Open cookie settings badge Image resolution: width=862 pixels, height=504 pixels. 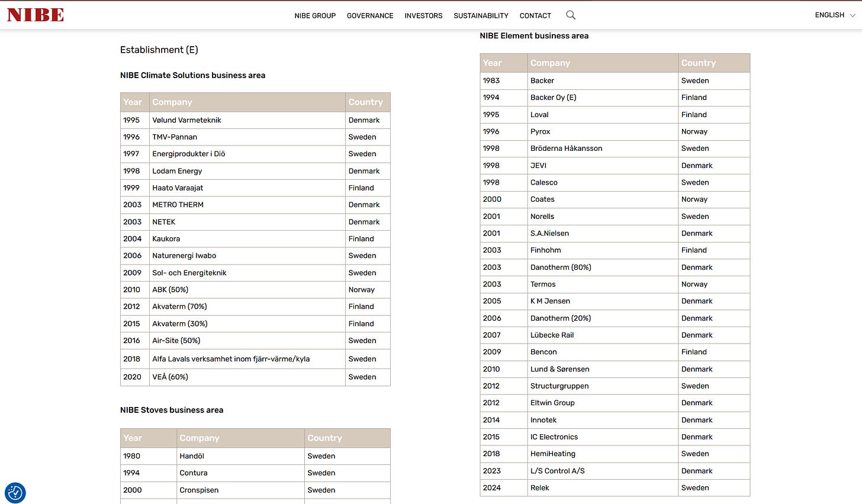tap(15, 493)
